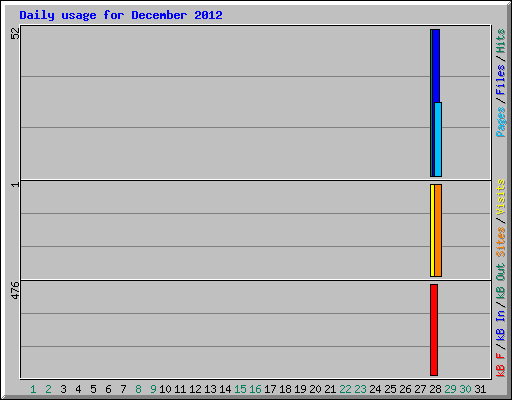Click day '8' on the x-axis

pos(138,389)
